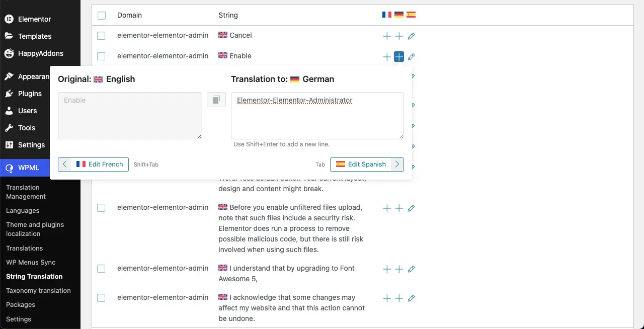Click the 'Cancel' string text

(x=240, y=35)
